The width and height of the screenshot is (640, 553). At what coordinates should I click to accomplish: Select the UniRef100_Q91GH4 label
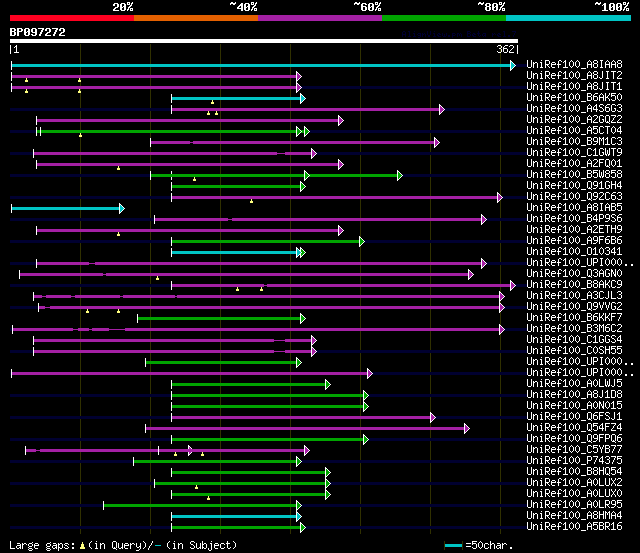pos(574,186)
